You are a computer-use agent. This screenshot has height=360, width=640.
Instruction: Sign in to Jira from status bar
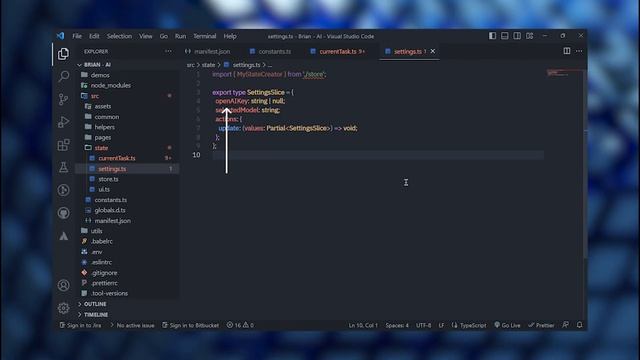[x=80, y=325]
